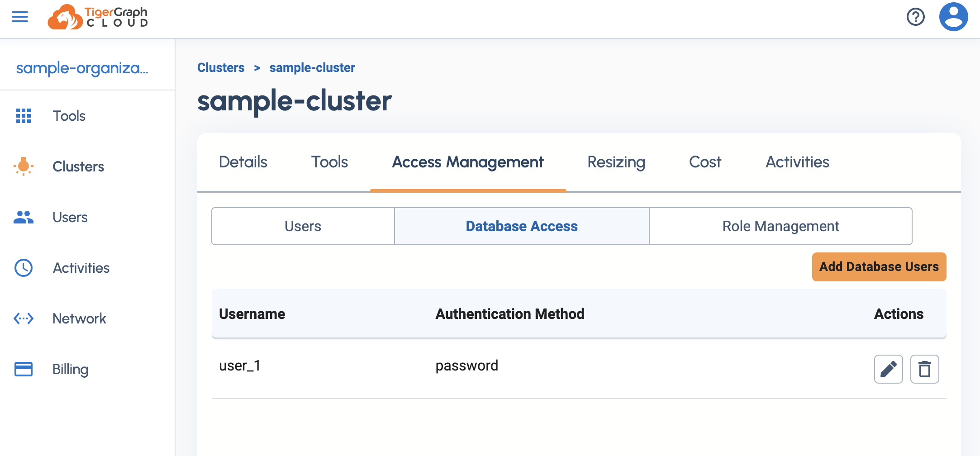The width and height of the screenshot is (980, 456).
Task: Click the TigerGraph Cloud logo
Action: point(98,18)
